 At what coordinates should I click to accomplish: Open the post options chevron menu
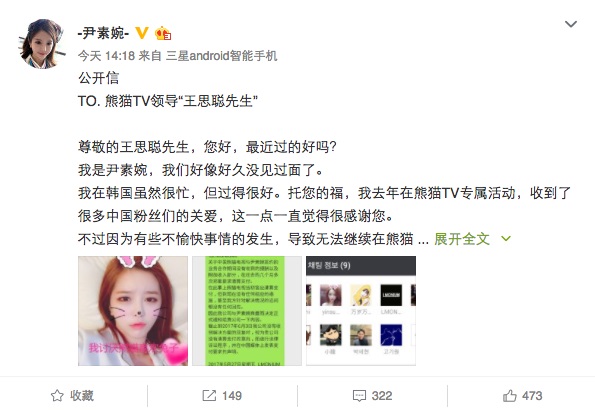[571, 24]
